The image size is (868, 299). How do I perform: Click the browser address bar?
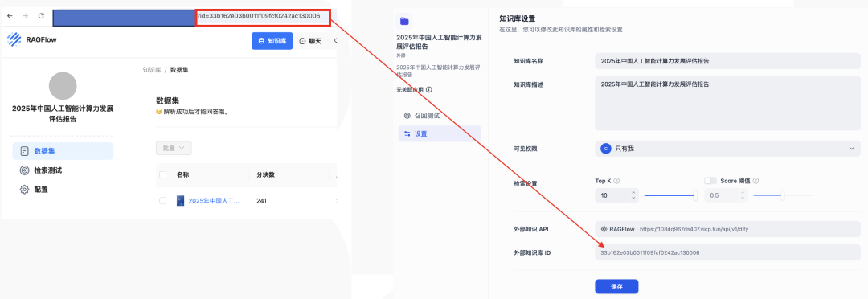[191, 17]
